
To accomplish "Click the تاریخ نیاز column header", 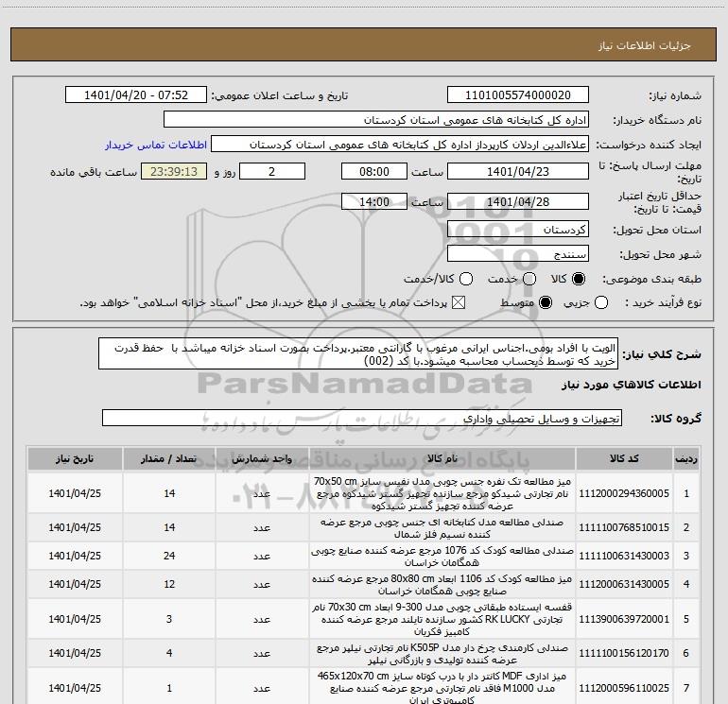I will [75, 459].
